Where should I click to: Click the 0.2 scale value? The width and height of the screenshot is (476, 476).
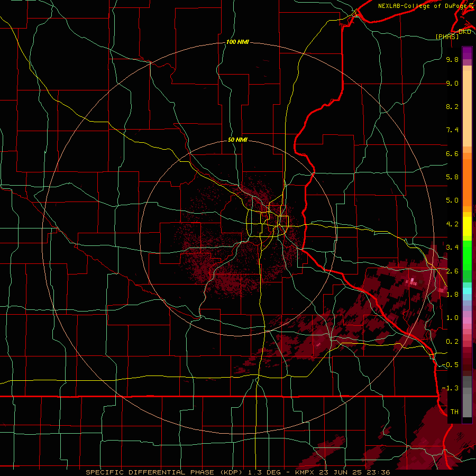(x=452, y=342)
